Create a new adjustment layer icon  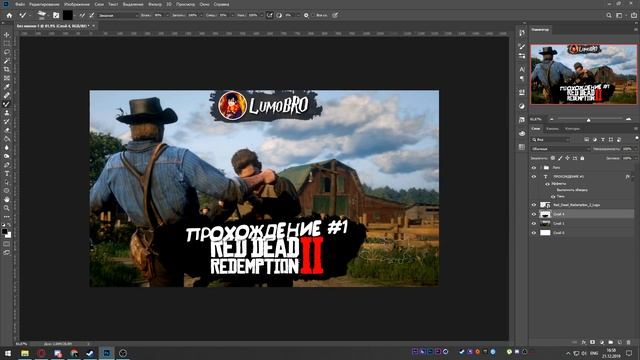(602, 342)
